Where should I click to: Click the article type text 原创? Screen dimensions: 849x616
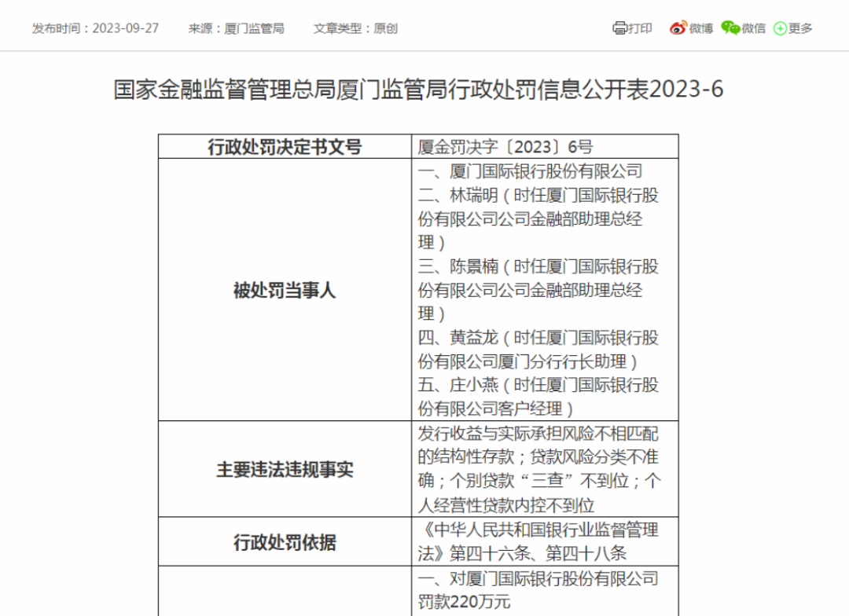tap(385, 28)
